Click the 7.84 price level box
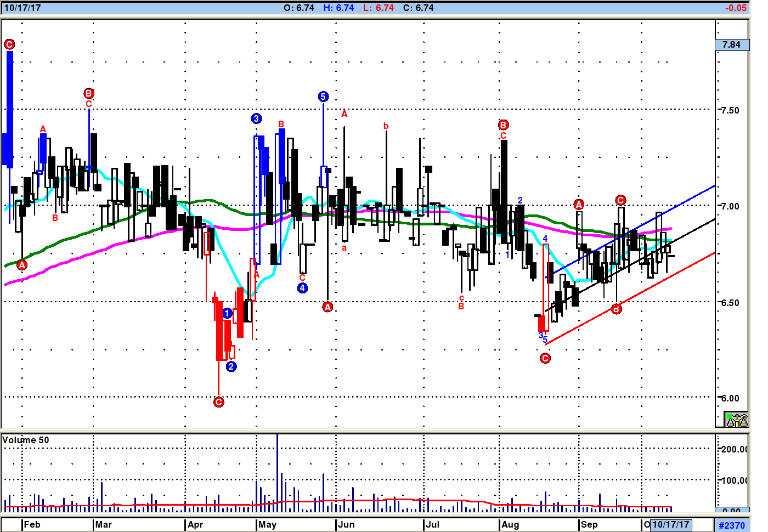Screen dimensions: 768x532 point(732,44)
